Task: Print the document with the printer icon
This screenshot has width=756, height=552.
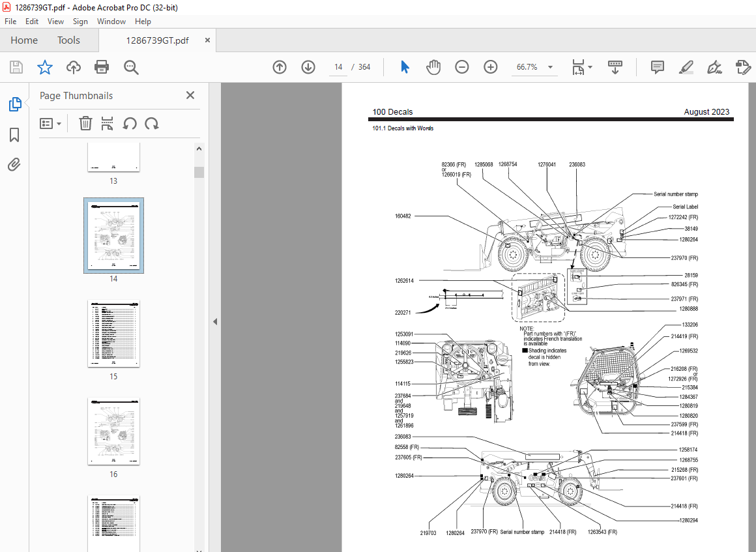Action: tap(102, 67)
